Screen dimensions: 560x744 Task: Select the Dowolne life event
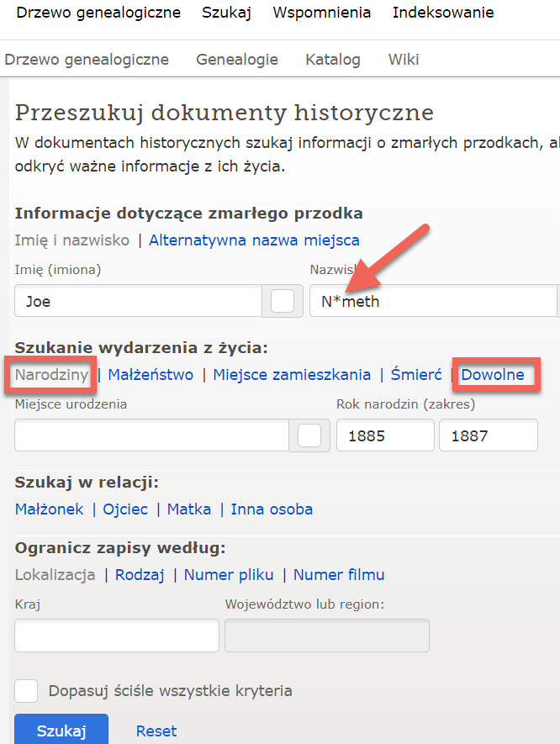pos(493,375)
